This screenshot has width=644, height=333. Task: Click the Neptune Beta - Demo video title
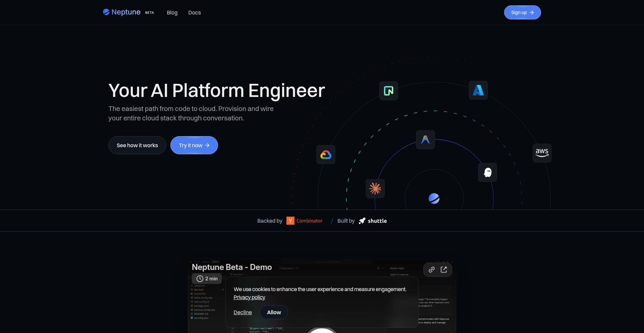tap(232, 267)
